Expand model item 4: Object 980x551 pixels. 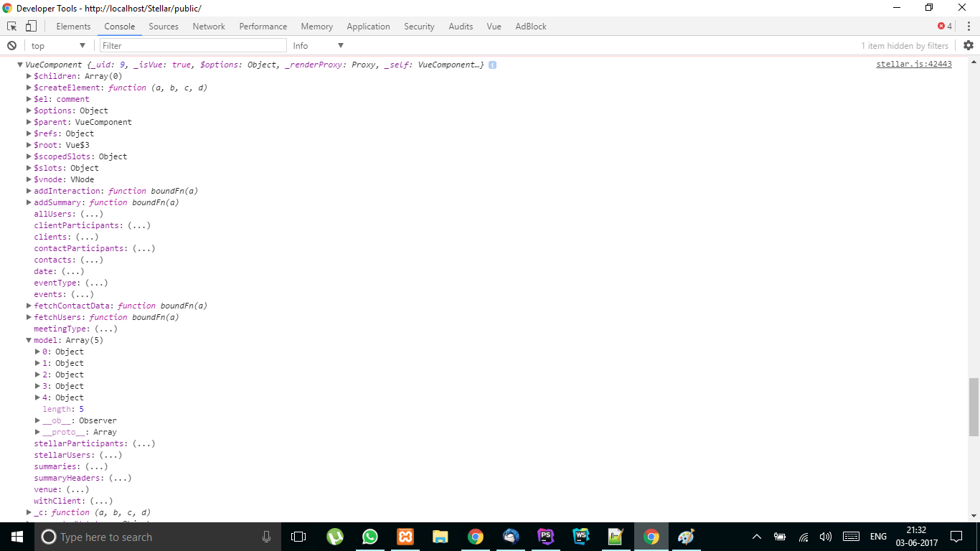[x=37, y=397]
